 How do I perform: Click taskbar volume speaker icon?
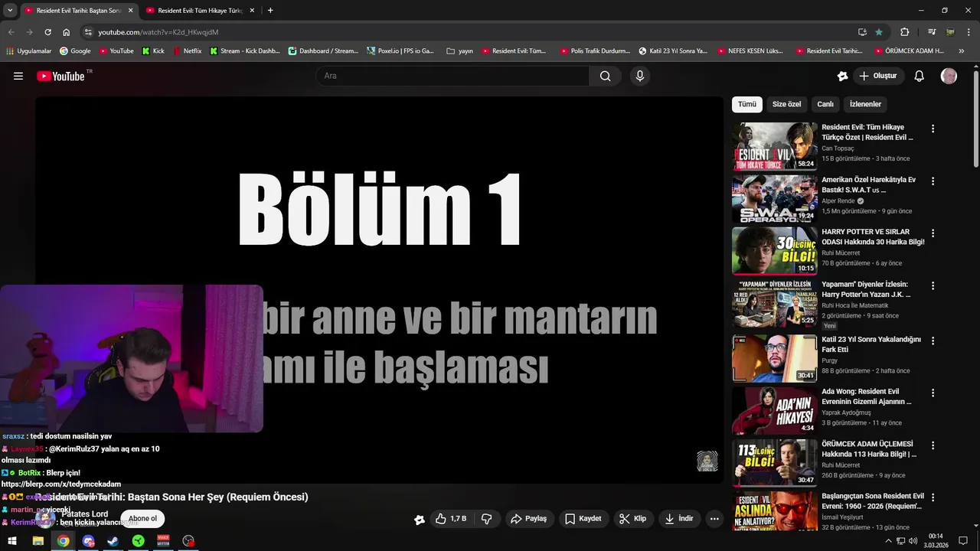point(913,541)
